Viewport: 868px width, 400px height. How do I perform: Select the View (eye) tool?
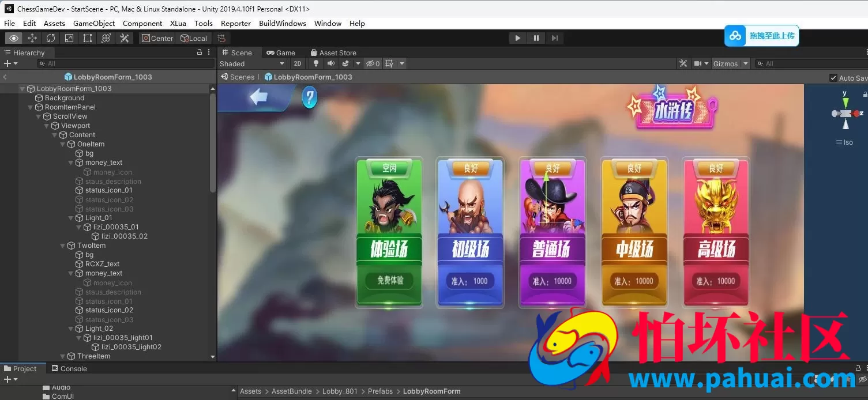(x=14, y=38)
